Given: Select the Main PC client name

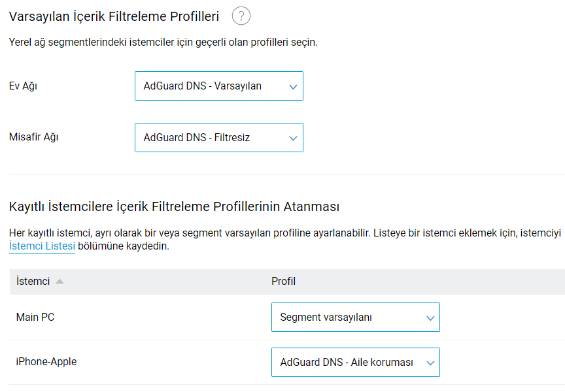Looking at the screenshot, I should (35, 318).
